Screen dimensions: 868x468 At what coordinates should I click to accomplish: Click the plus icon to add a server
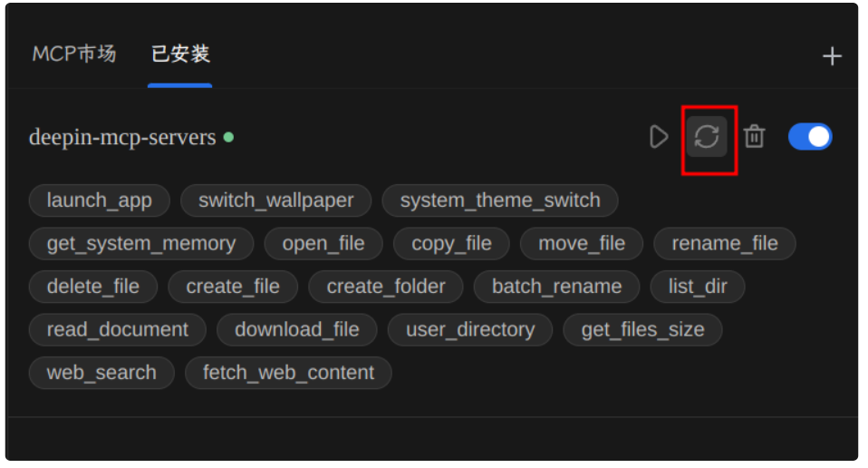pyautogui.click(x=832, y=56)
